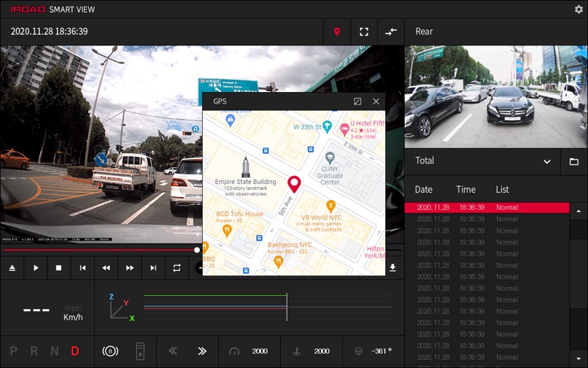Switch speed unit to mph
Viewport: 588px width, 368px height.
coord(73,308)
